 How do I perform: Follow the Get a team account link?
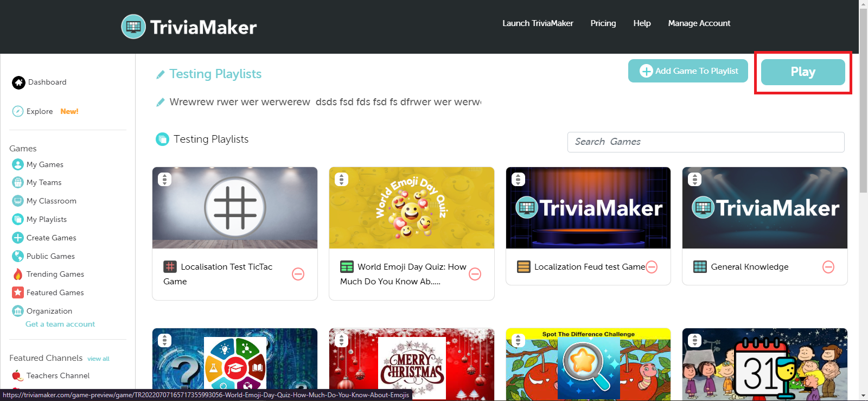click(60, 324)
